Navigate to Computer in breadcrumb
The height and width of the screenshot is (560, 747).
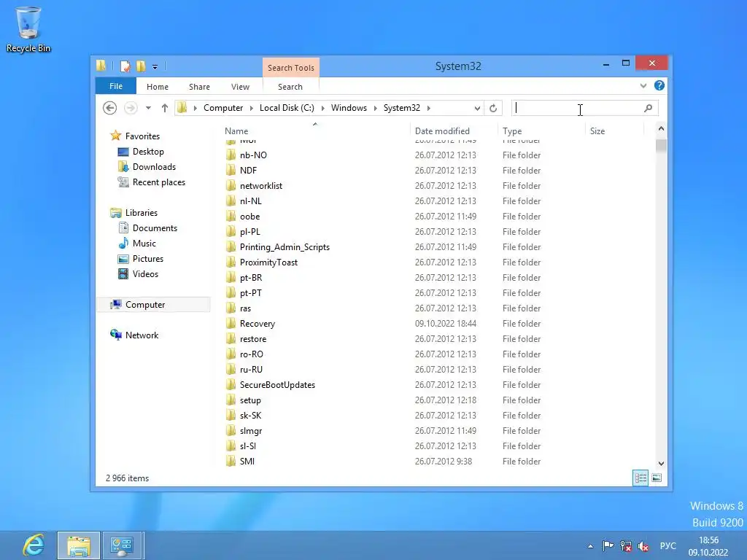pyautogui.click(x=223, y=108)
